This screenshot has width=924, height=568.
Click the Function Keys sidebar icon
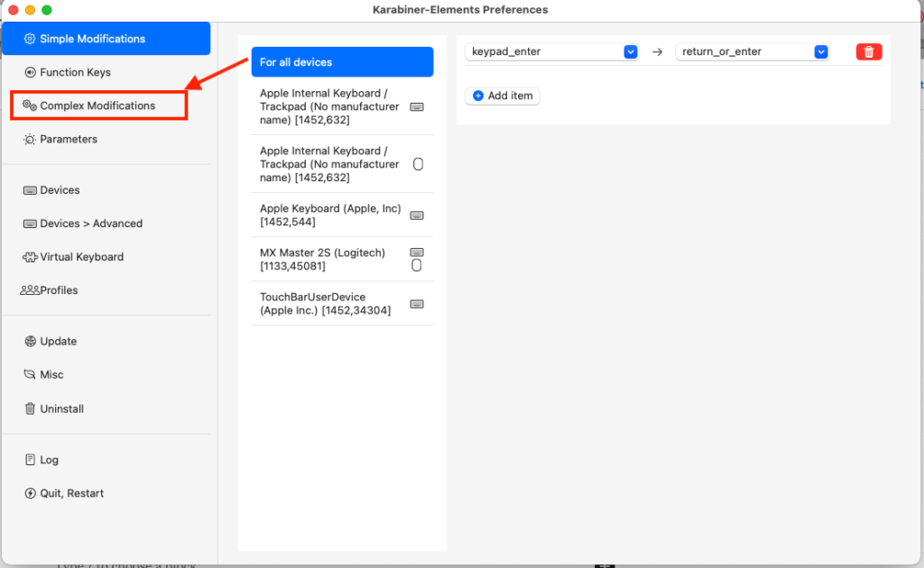(30, 72)
